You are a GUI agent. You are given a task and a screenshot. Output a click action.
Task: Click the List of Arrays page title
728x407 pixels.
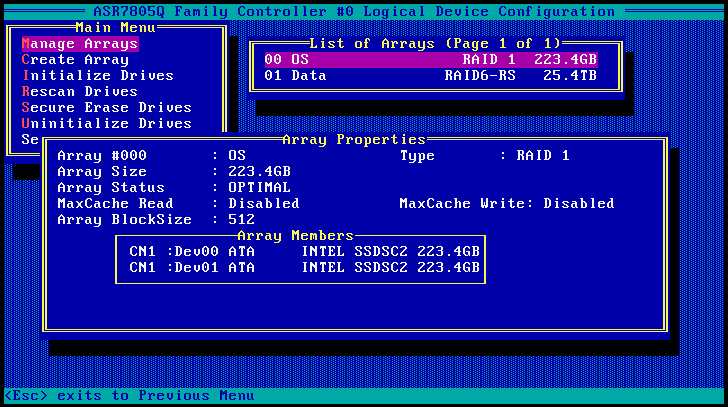(436, 44)
